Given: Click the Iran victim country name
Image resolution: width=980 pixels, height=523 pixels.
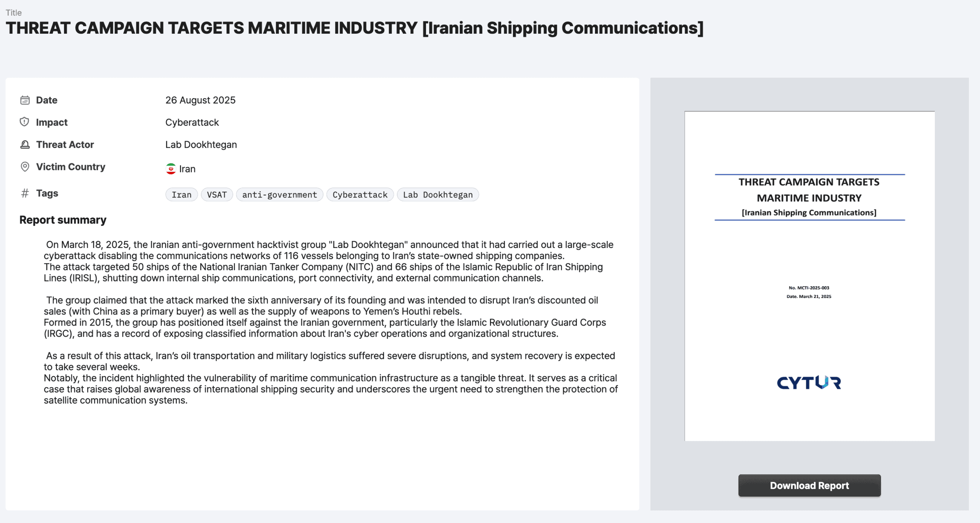Looking at the screenshot, I should [x=187, y=169].
